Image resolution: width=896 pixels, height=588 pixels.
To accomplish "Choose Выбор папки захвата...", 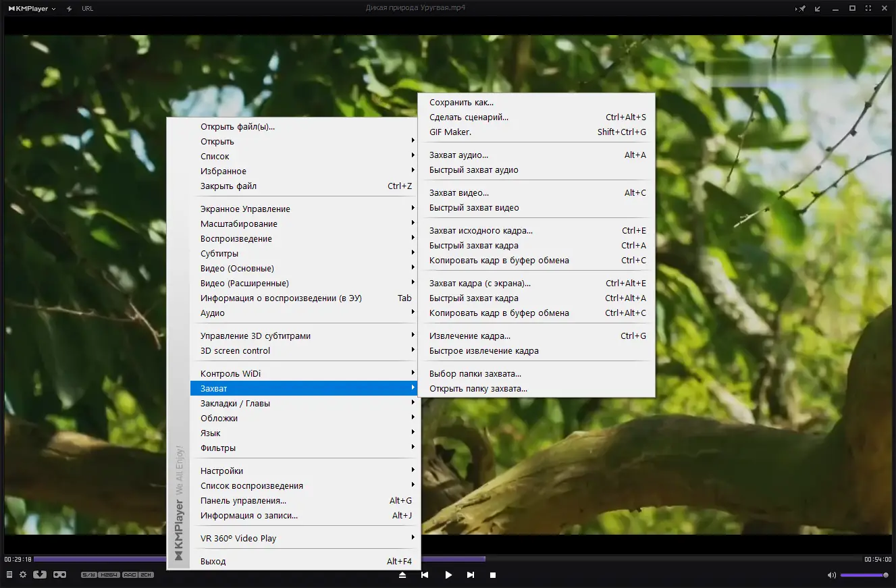I will point(537,374).
